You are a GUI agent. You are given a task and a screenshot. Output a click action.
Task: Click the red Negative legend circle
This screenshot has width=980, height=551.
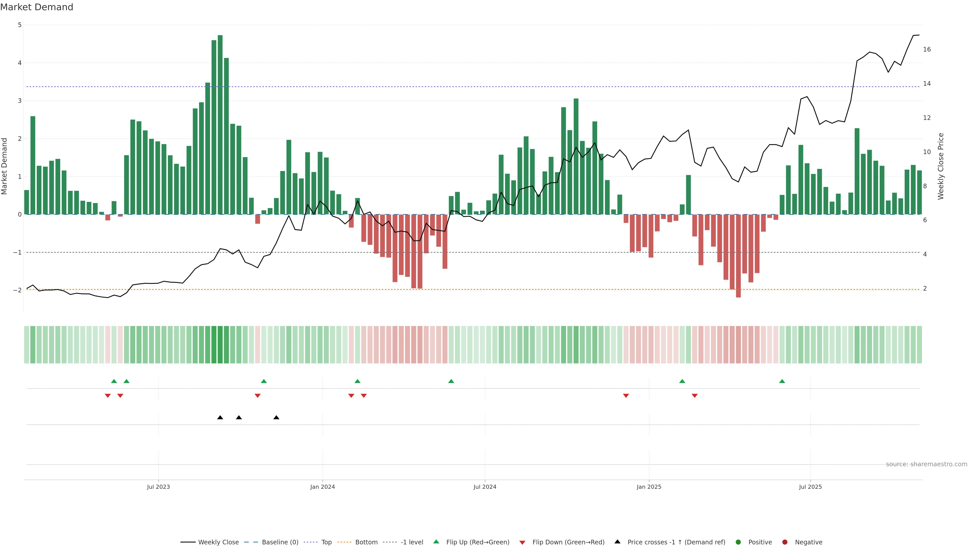[785, 542]
